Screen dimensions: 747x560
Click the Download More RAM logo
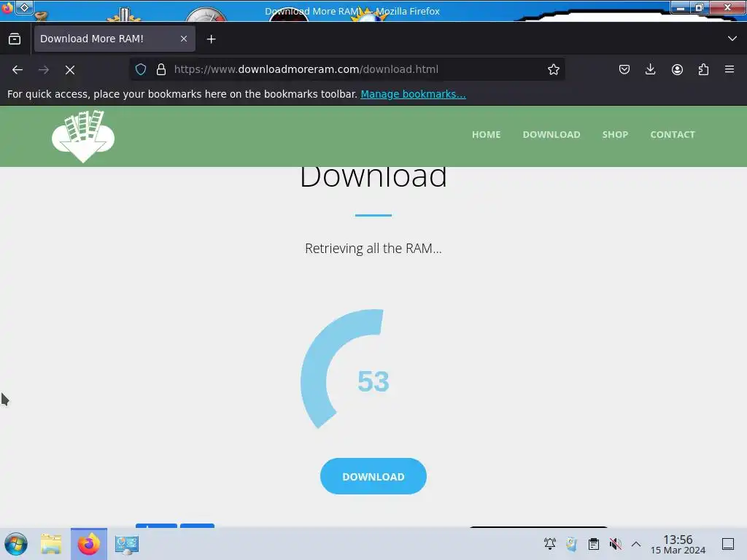tap(83, 136)
